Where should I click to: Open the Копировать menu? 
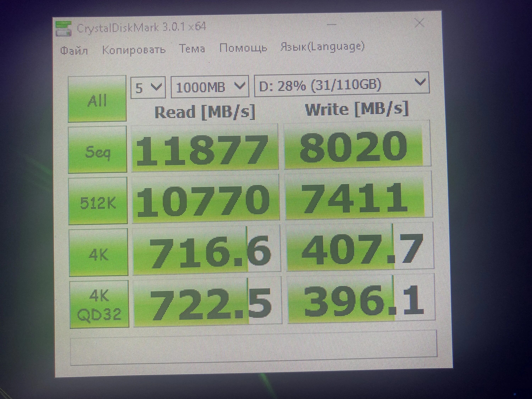point(134,50)
